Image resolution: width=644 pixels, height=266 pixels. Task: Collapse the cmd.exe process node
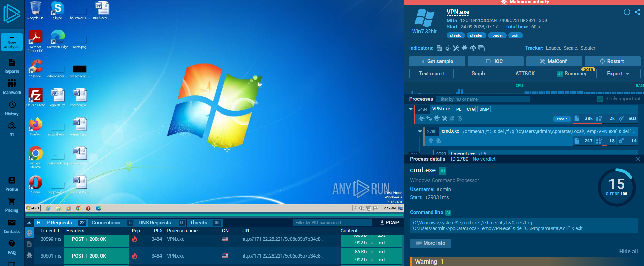tap(420, 131)
